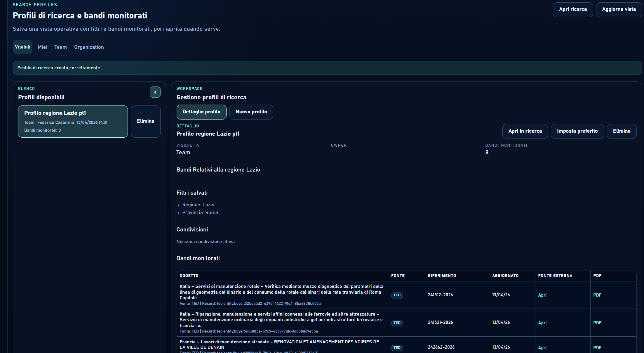Open the Organization tab
This screenshot has width=644, height=353.
click(x=89, y=47)
